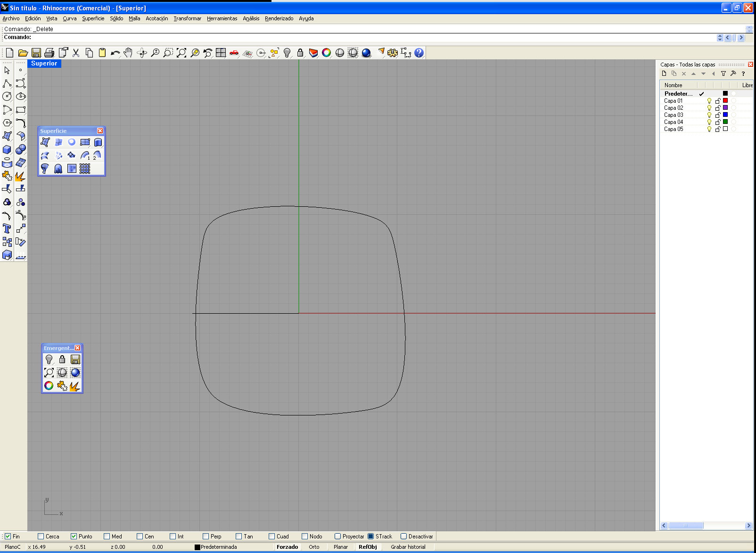Enable the Cerca object snap checkbox
Screen dimensions: 756x553
click(x=41, y=536)
